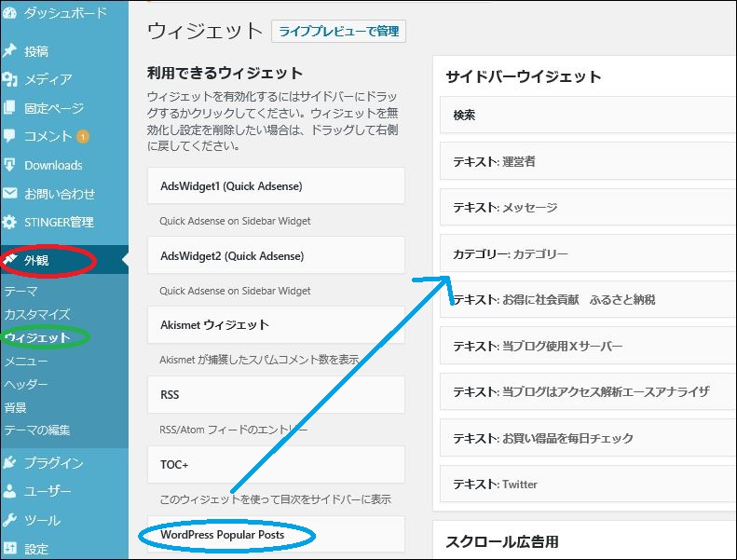Click the スクロール広告用 panel heading
This screenshot has width=737, height=560.
(x=502, y=541)
